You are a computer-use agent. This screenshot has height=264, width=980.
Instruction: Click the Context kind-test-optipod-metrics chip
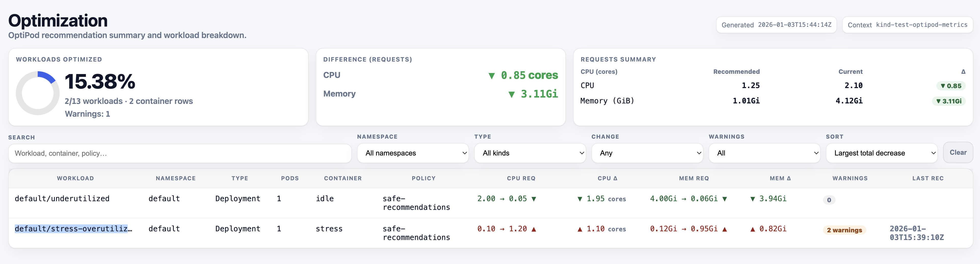point(908,25)
